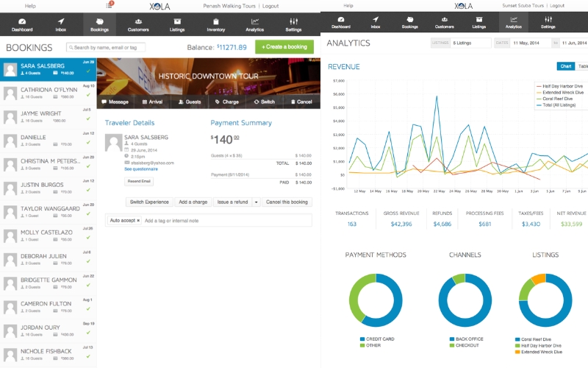Click Switch action on tour banner
Screen dimensions: 588x368
click(264, 102)
